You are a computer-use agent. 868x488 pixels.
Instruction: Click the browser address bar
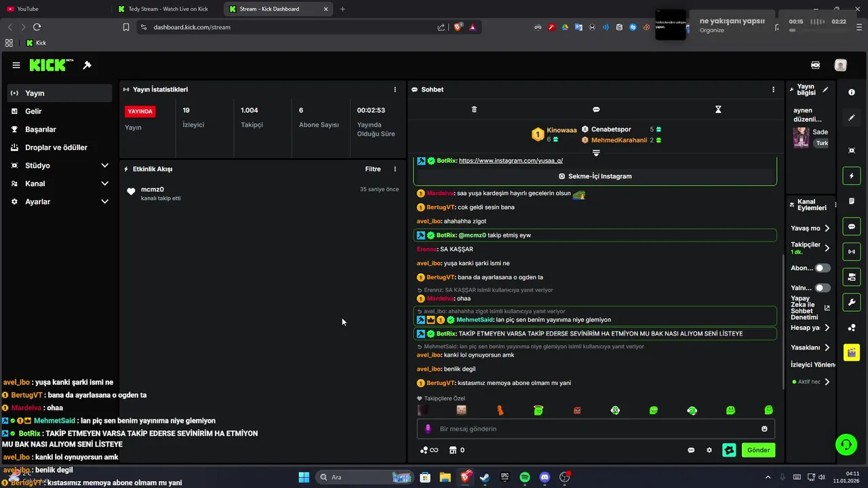click(x=292, y=27)
